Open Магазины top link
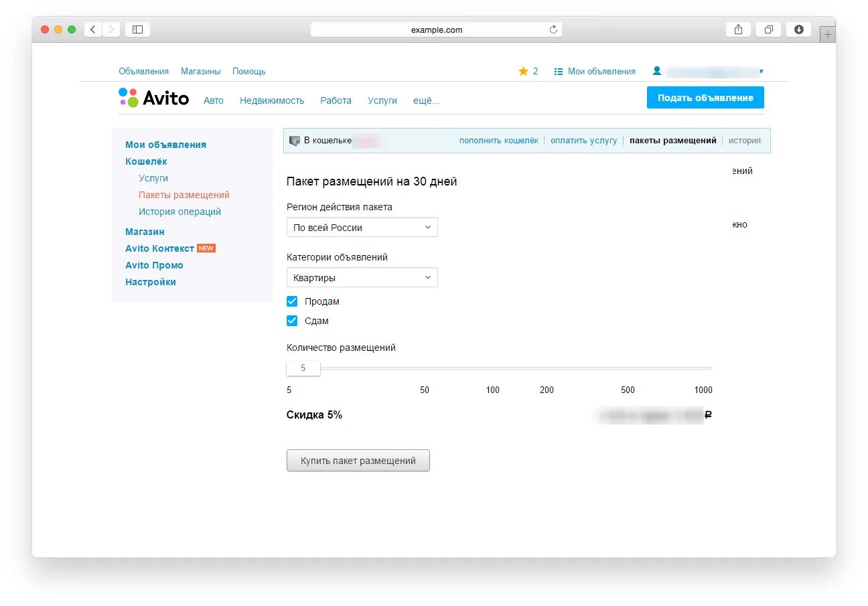This screenshot has width=868, height=606. [x=201, y=71]
